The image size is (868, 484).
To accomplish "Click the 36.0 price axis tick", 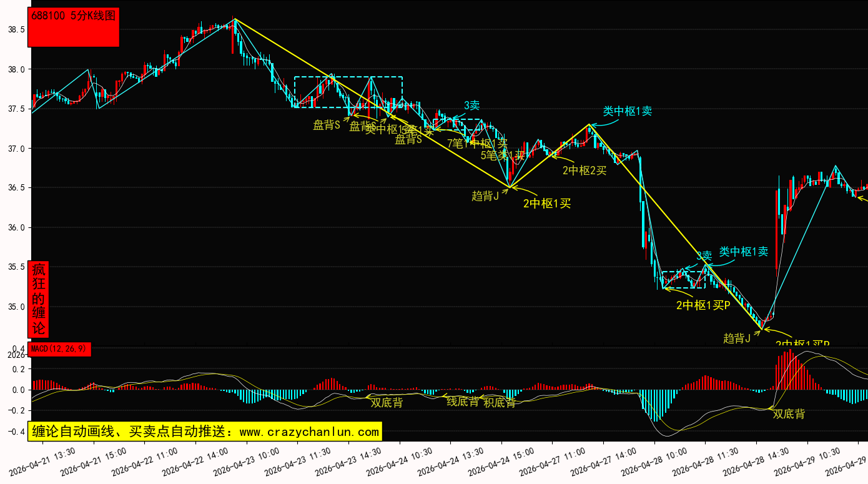I will (16, 227).
